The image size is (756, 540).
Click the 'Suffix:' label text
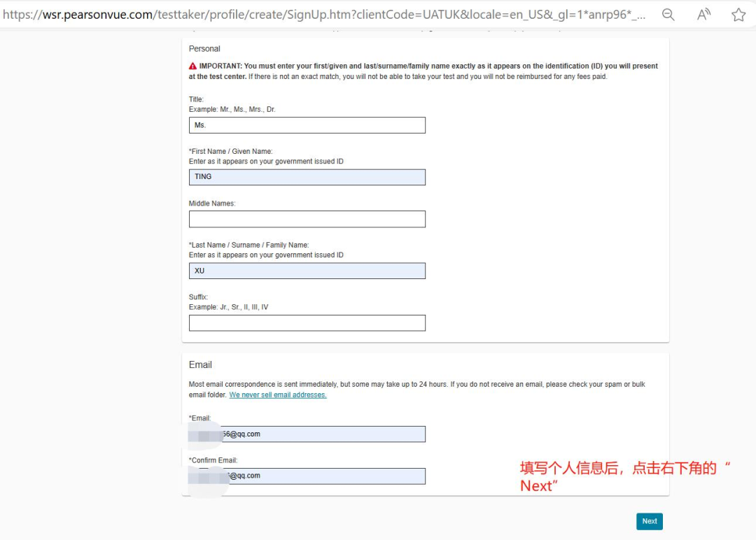[x=198, y=297]
